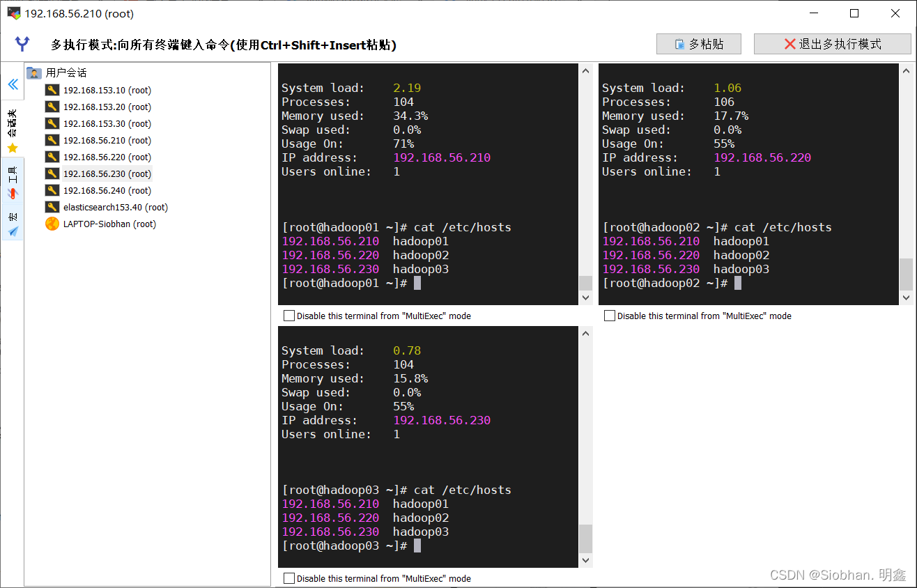Click the Memory used value 34.3%
Image resolution: width=917 pixels, height=588 pixels.
(x=410, y=116)
